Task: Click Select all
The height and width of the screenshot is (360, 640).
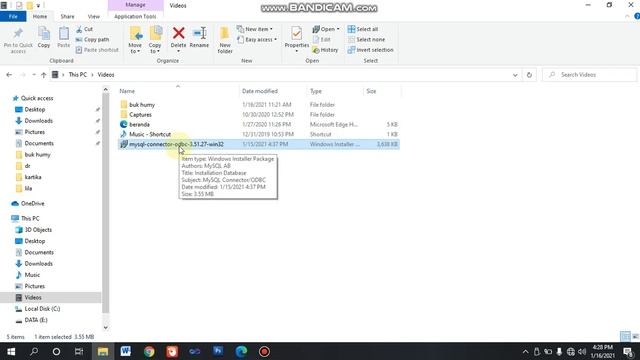Action: tap(363, 29)
